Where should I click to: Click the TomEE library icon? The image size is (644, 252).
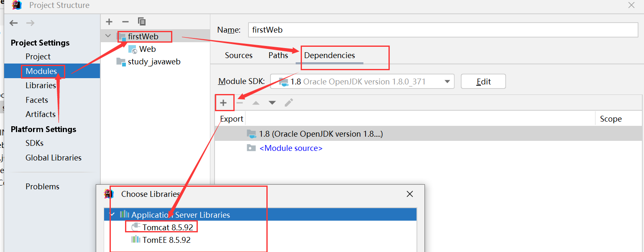click(135, 240)
